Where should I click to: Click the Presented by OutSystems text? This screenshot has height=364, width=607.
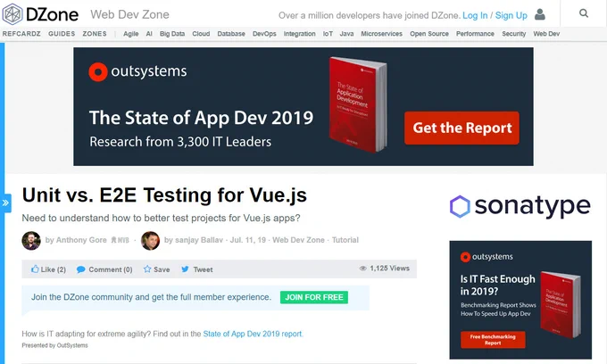point(55,345)
